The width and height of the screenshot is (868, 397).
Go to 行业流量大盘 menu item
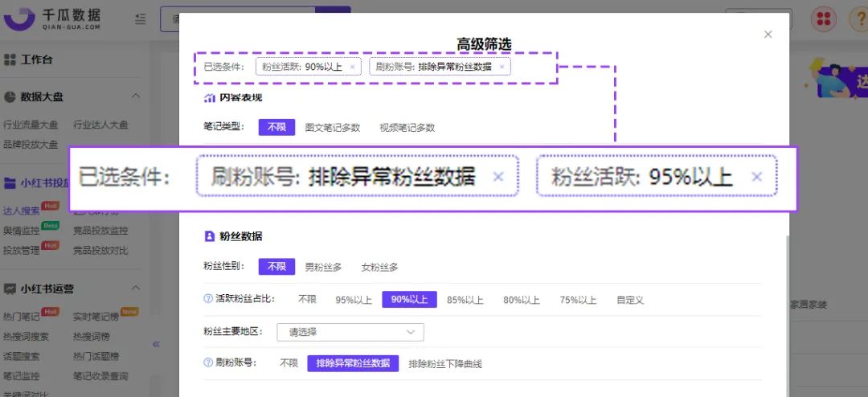click(x=31, y=125)
